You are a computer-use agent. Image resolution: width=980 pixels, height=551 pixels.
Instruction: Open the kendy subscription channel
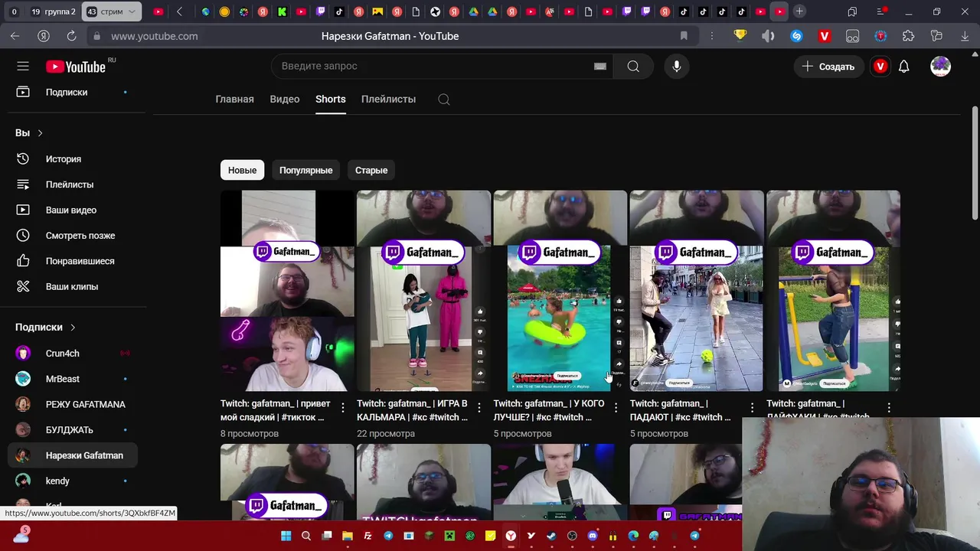73,481
